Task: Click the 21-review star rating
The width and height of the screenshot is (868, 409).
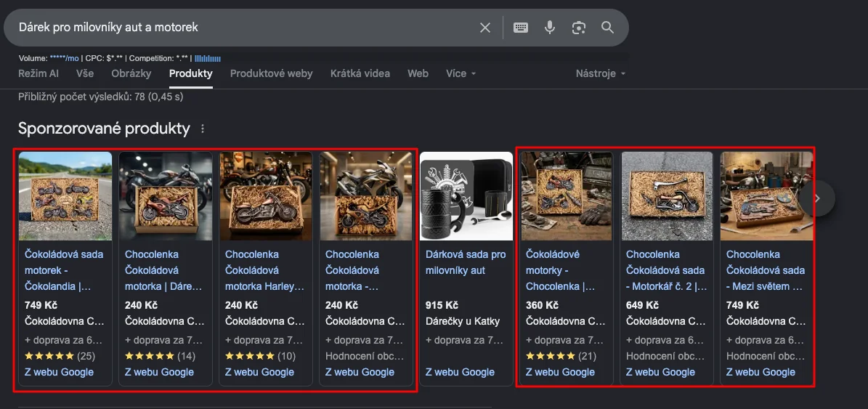Action: [561, 356]
